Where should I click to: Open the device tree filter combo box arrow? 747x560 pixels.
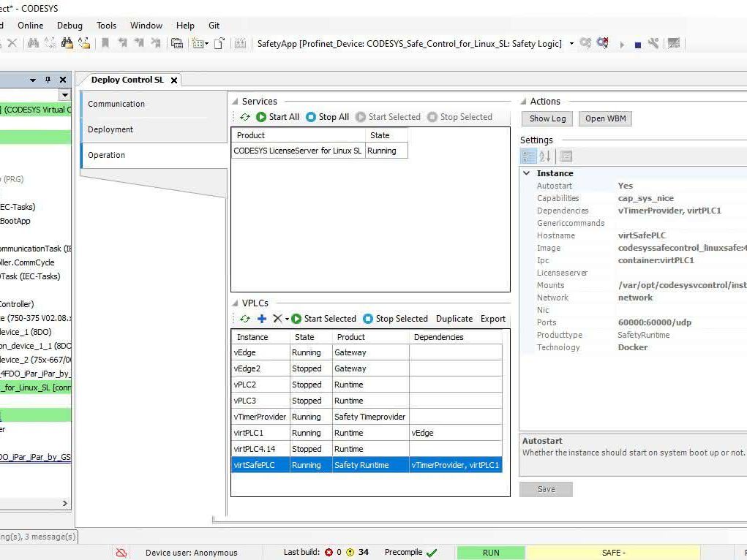(65, 95)
